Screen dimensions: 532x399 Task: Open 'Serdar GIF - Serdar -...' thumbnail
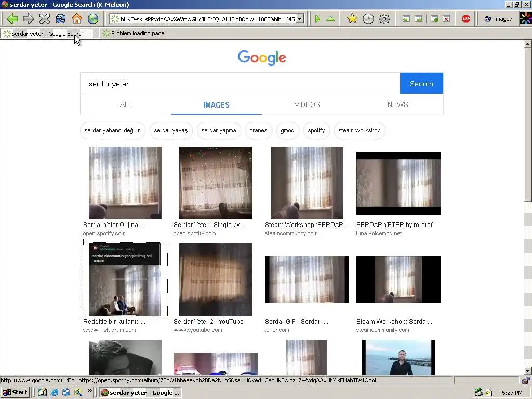[307, 280]
